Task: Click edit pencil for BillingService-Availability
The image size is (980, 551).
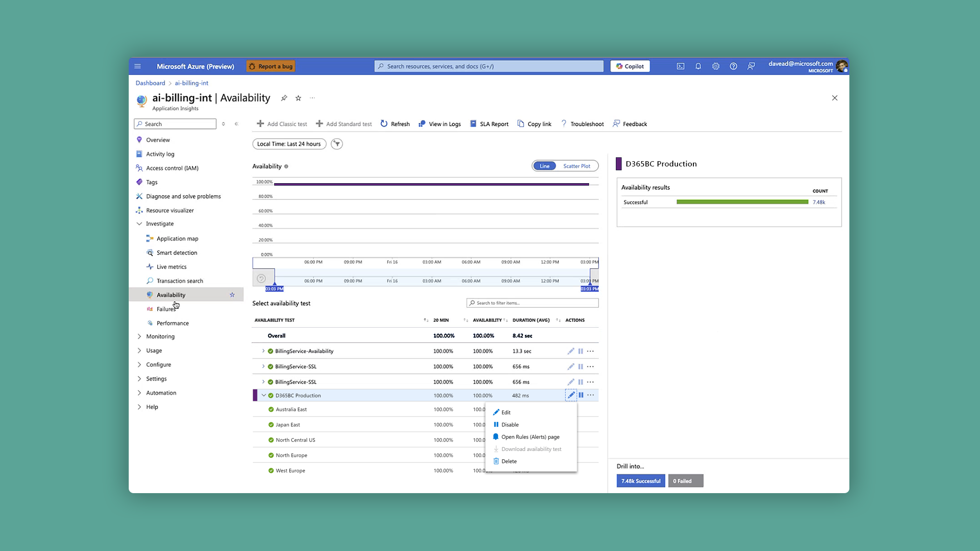Action: coord(570,351)
